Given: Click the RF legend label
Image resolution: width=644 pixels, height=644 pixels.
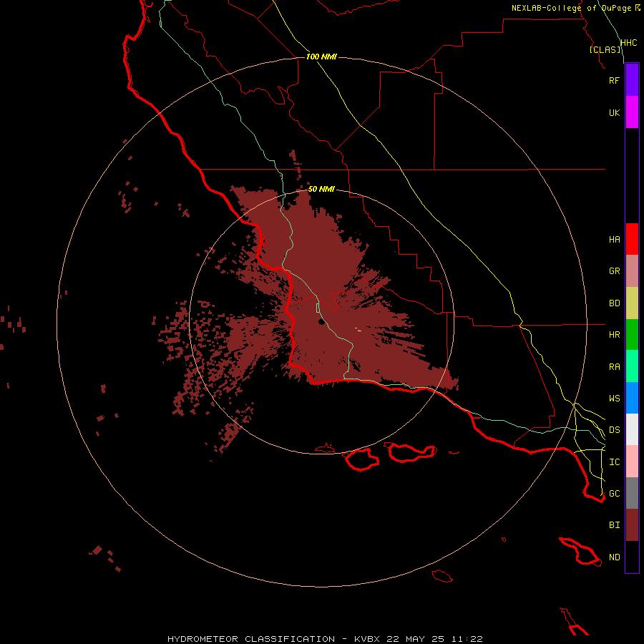Looking at the screenshot, I should [x=614, y=80].
